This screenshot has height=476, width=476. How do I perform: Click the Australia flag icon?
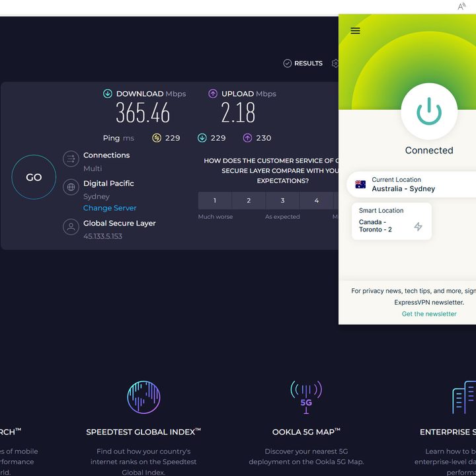[360, 184]
